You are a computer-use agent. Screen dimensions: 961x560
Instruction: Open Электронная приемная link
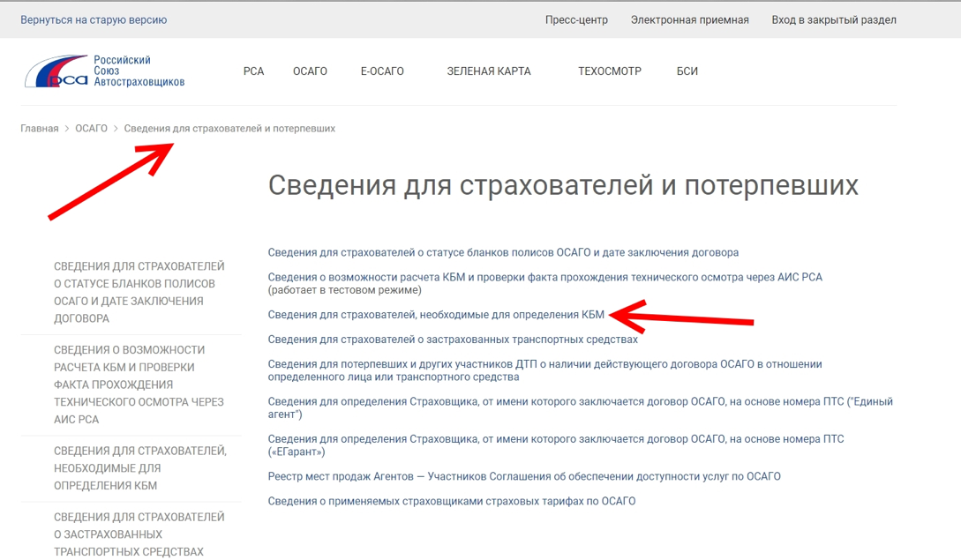point(690,19)
